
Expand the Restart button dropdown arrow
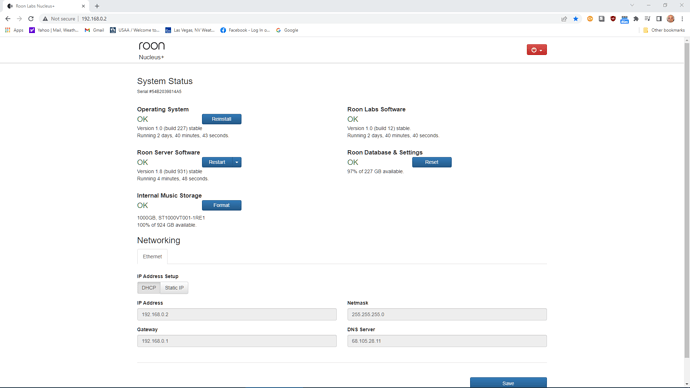point(237,162)
